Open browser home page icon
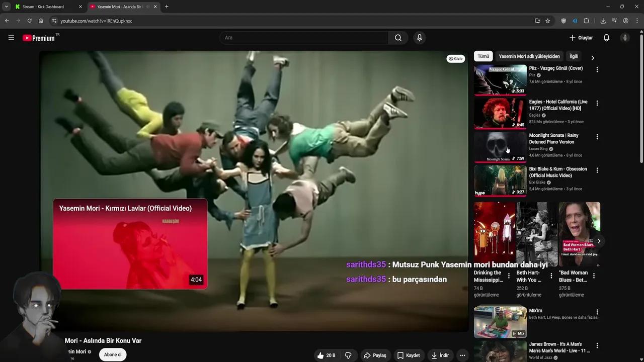 [41, 21]
